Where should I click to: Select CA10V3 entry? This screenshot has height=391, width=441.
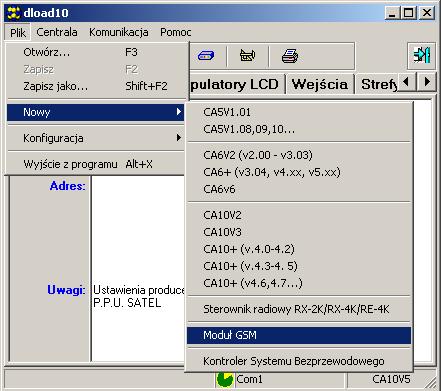click(x=299, y=232)
